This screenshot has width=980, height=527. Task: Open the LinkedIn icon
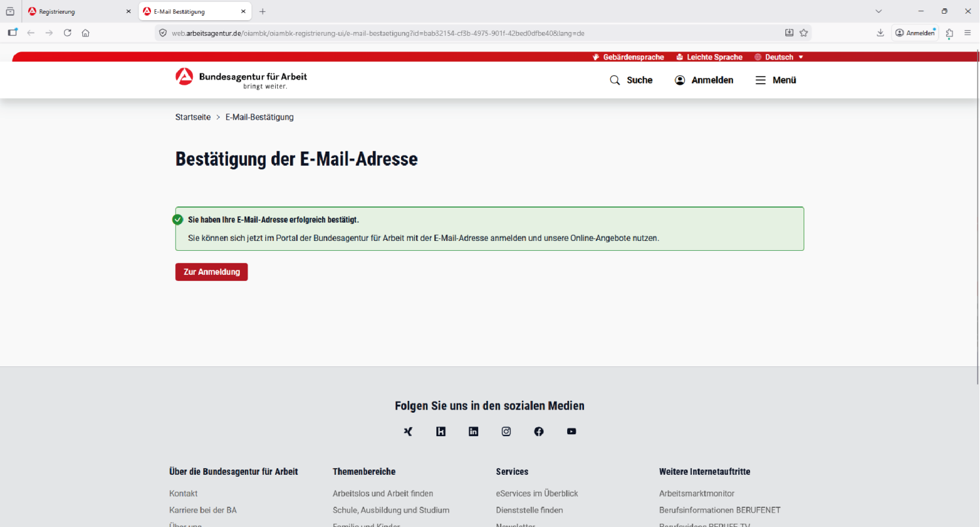coord(473,431)
